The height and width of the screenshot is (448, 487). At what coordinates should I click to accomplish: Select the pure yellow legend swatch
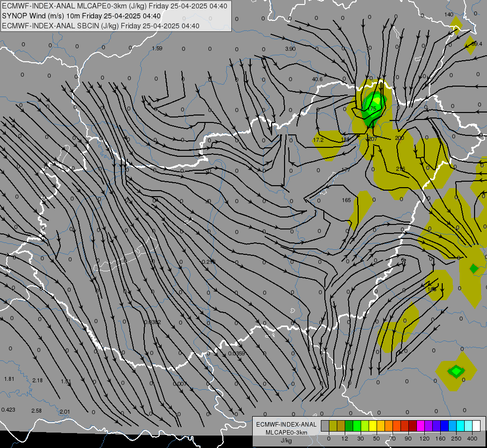pos(373,426)
